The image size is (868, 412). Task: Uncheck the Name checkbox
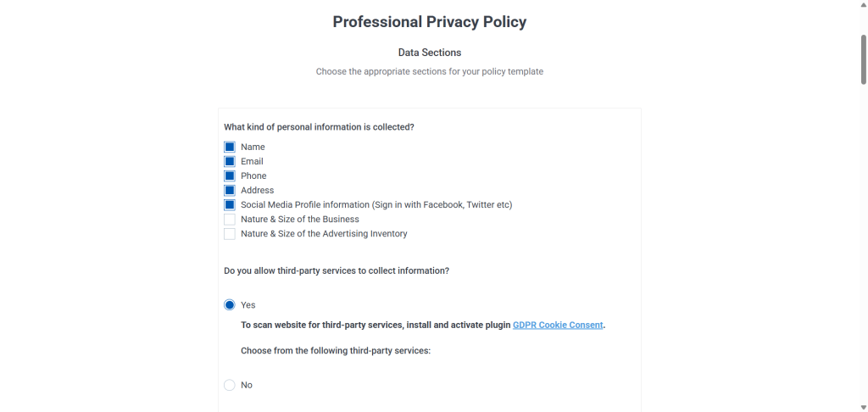[230, 147]
